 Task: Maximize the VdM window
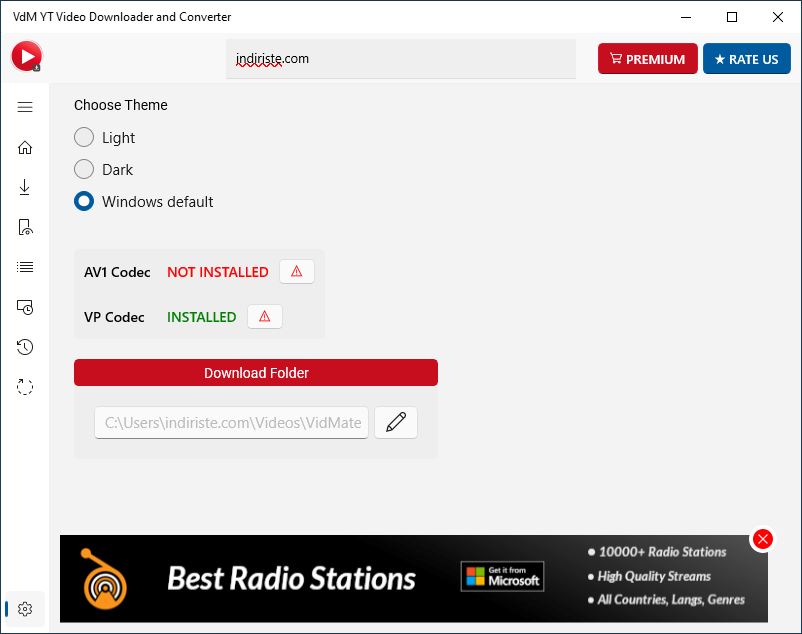point(732,17)
